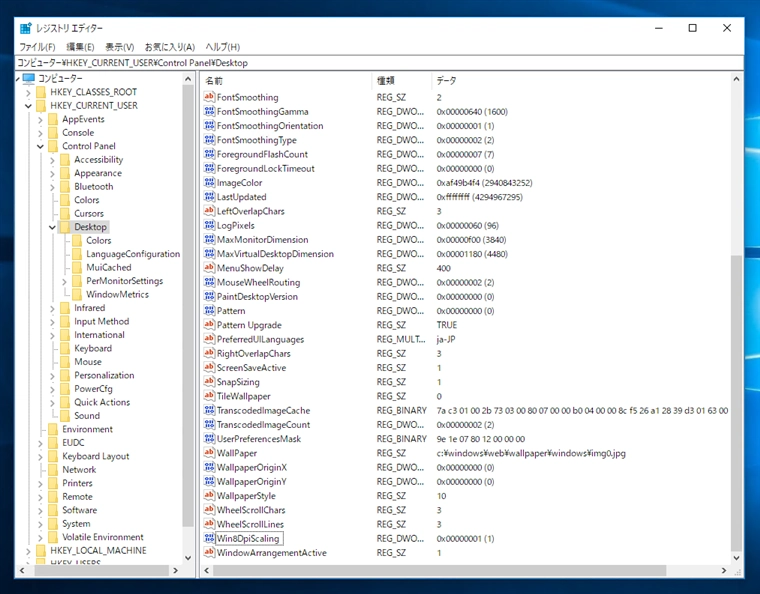
Task: Select the MuiCached subkey
Action: click(109, 267)
